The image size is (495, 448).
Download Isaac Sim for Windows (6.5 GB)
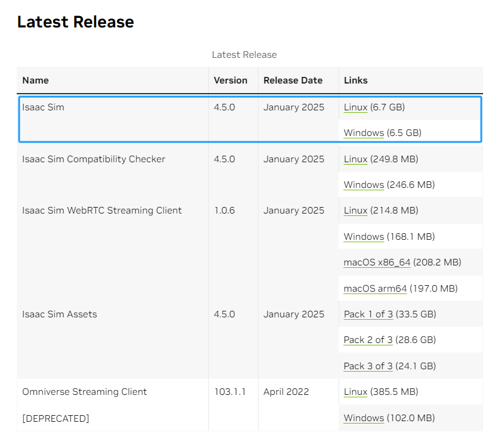click(364, 133)
